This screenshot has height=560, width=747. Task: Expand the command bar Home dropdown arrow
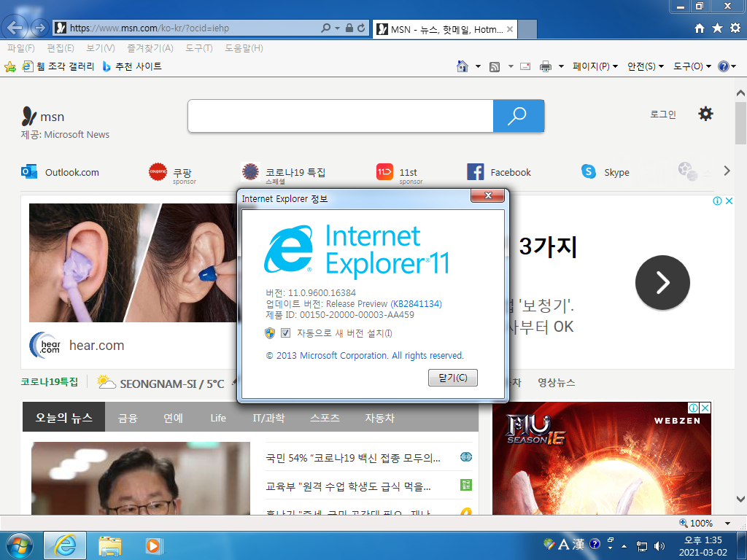coord(478,66)
